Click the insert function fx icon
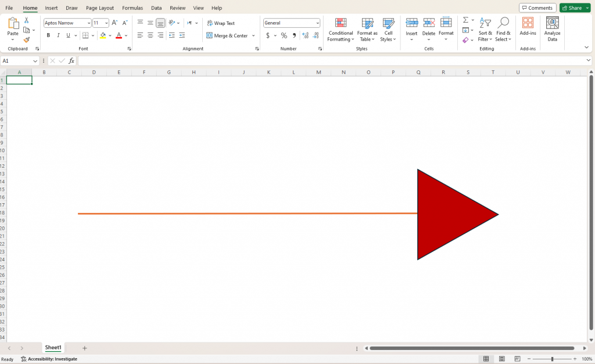Viewport: 595px width, 364px height. (x=71, y=60)
